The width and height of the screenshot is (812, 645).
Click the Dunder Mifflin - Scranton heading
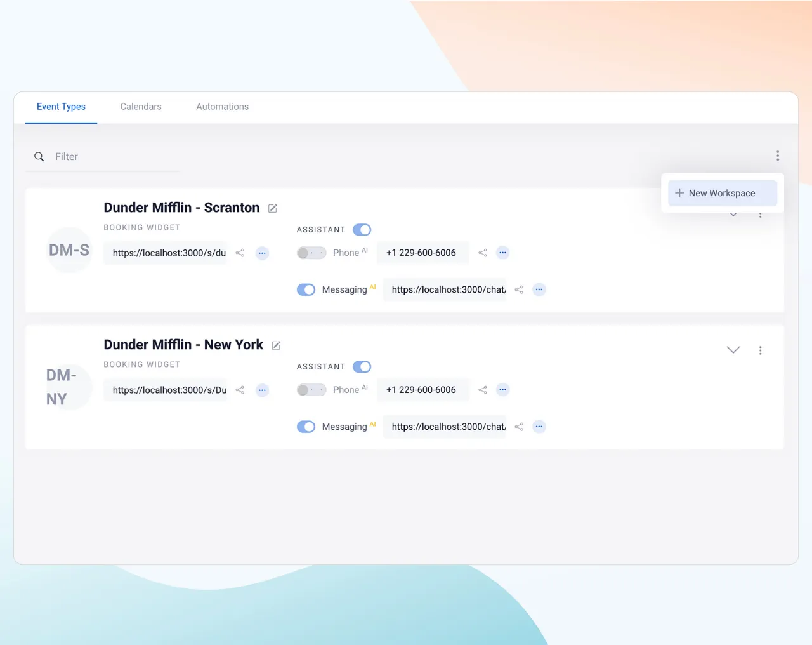(181, 208)
